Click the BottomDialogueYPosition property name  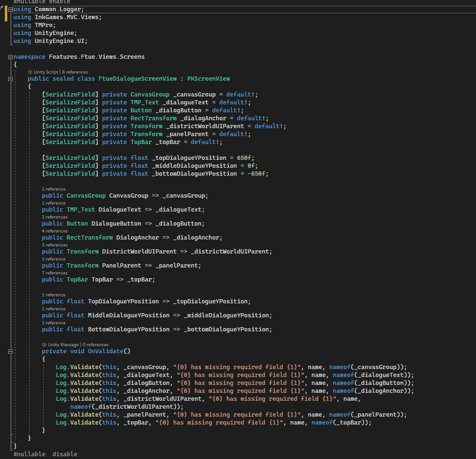click(x=129, y=329)
